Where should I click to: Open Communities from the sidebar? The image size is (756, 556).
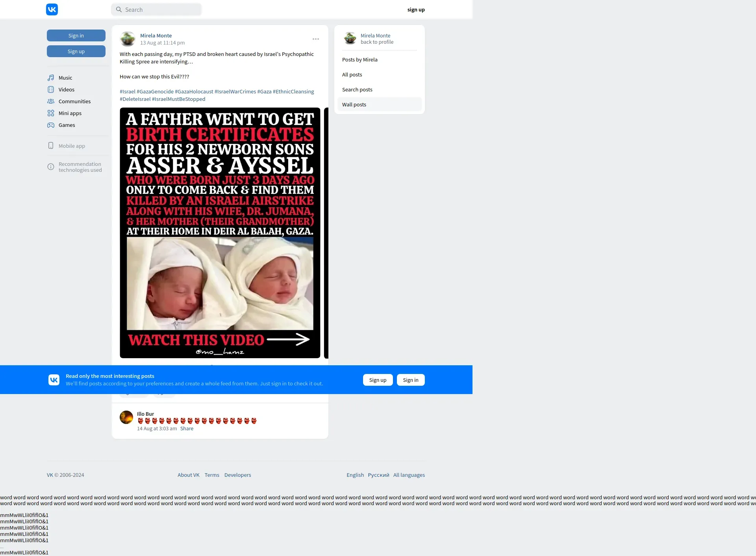point(74,101)
